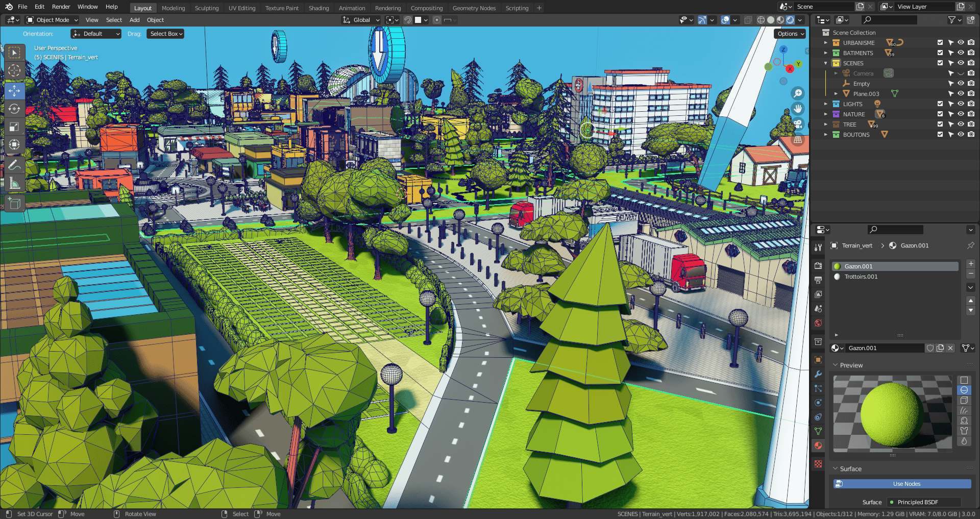Click the annotation color swatch in the header
Viewport: 980px width, 519px height.
pyautogui.click(x=420, y=19)
